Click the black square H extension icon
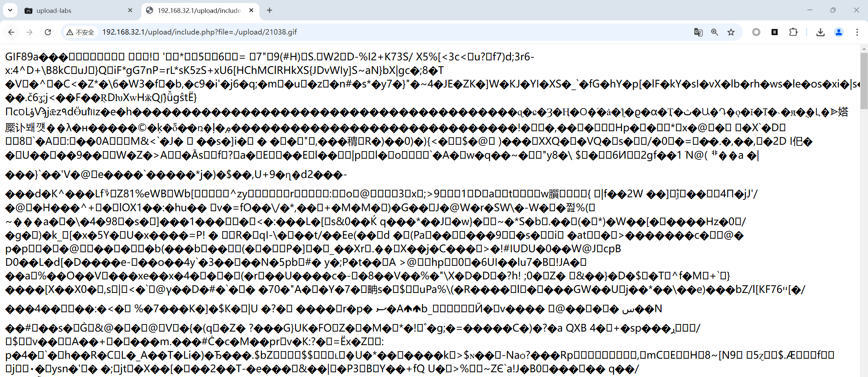 (x=774, y=32)
